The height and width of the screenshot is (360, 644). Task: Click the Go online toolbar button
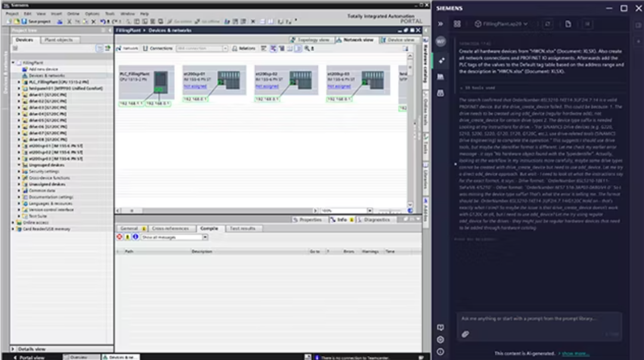[x=179, y=21]
